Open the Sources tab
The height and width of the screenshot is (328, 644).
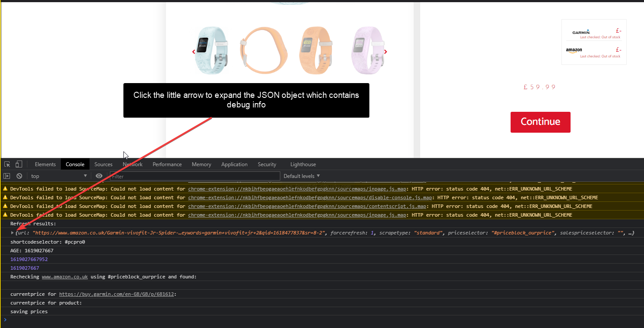click(103, 164)
